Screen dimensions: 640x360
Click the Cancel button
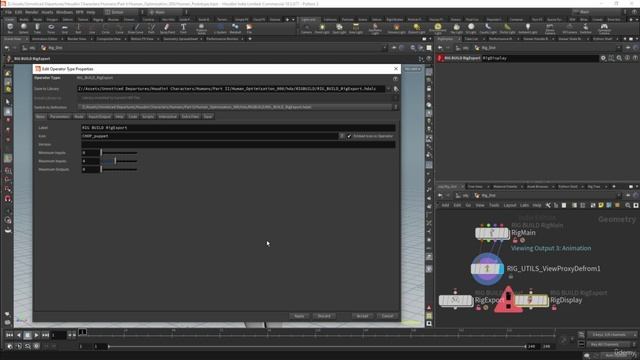pos(387,316)
